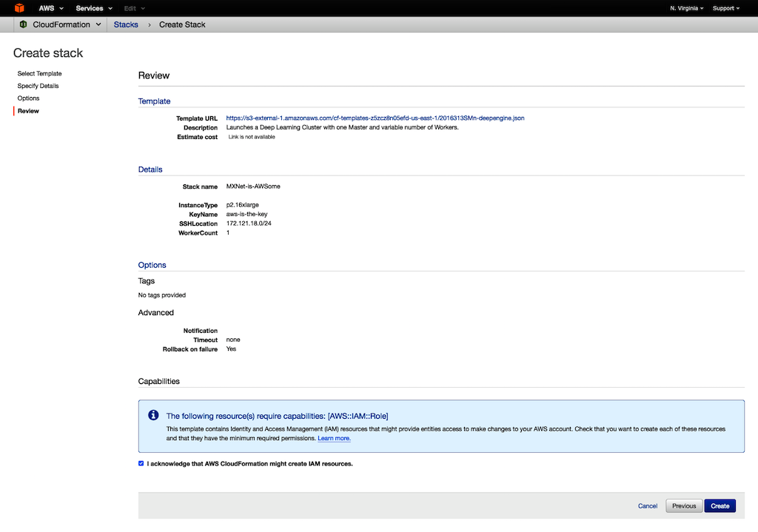The image size is (758, 532).
Task: Click the Capabilities heading
Action: 158,381
